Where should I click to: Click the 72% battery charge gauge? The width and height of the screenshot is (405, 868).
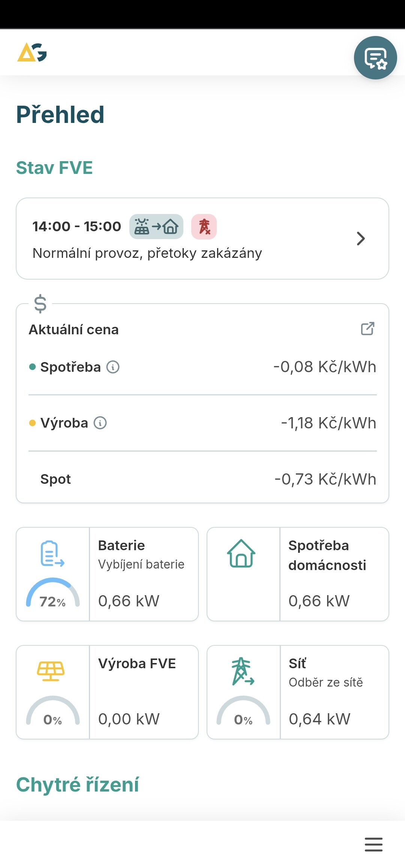coord(53,593)
